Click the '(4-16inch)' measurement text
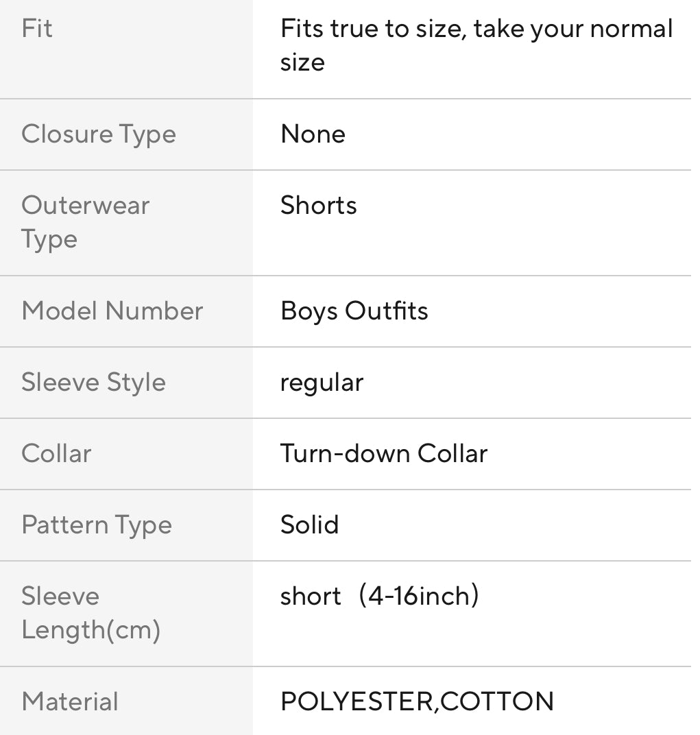This screenshot has width=700, height=735. tap(420, 597)
